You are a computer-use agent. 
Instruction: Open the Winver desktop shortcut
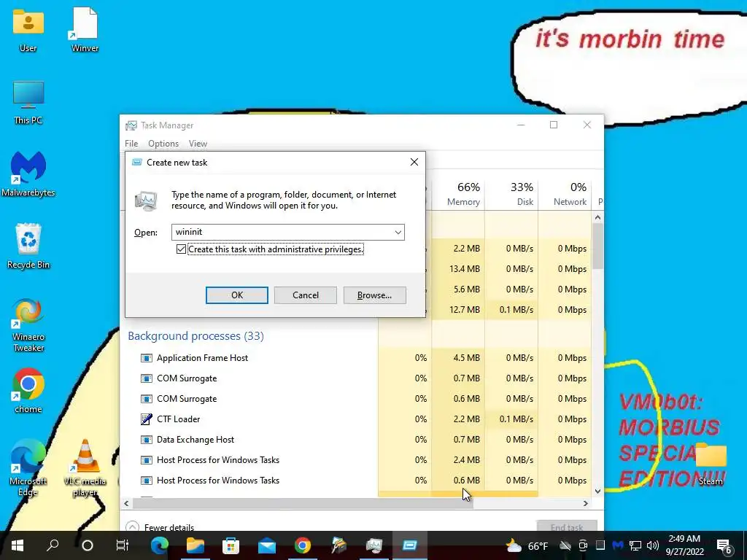pos(85,29)
